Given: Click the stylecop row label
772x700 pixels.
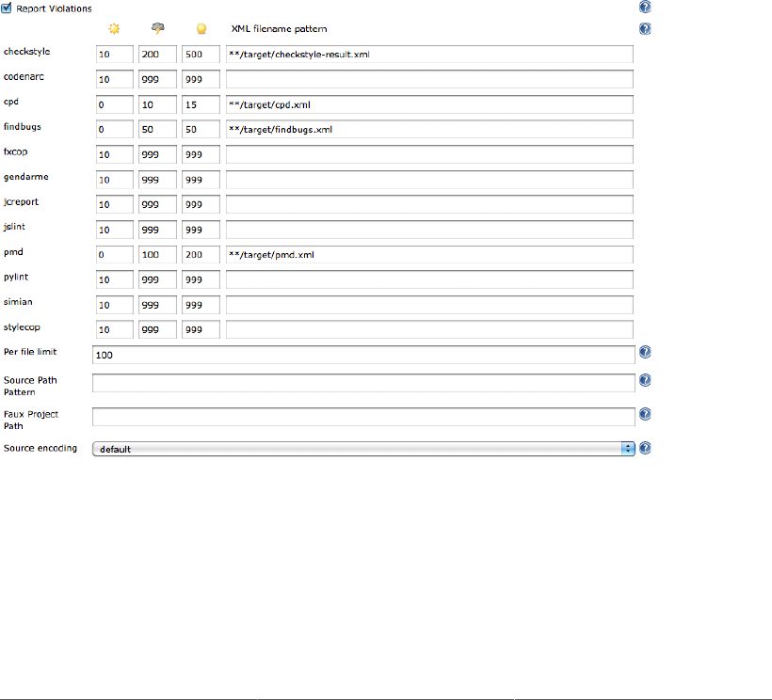Looking at the screenshot, I should (x=22, y=327).
